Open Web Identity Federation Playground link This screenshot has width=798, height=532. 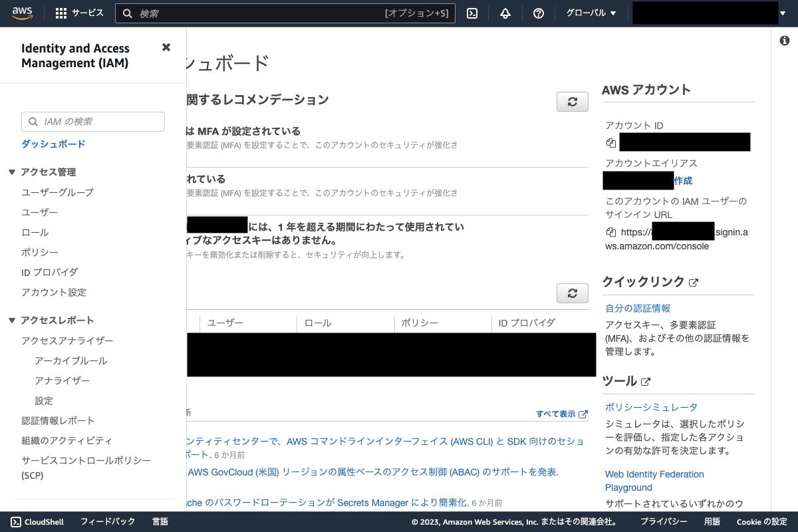click(654, 481)
